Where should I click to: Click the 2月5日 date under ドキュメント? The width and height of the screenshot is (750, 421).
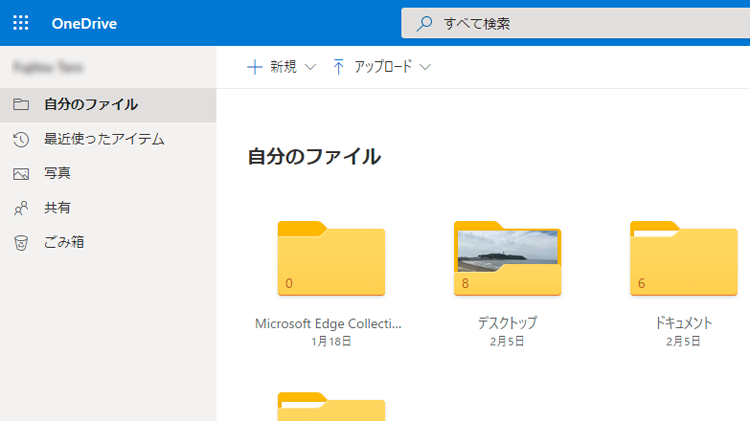[684, 342]
